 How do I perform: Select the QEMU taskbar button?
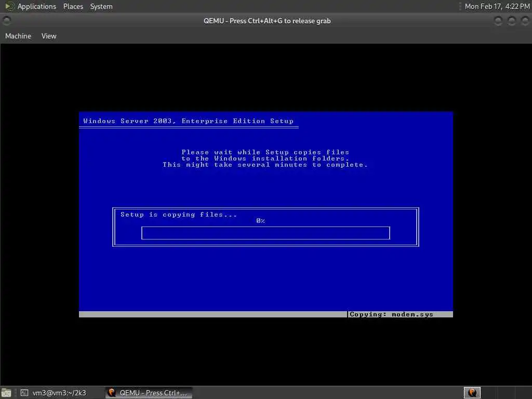coord(149,393)
